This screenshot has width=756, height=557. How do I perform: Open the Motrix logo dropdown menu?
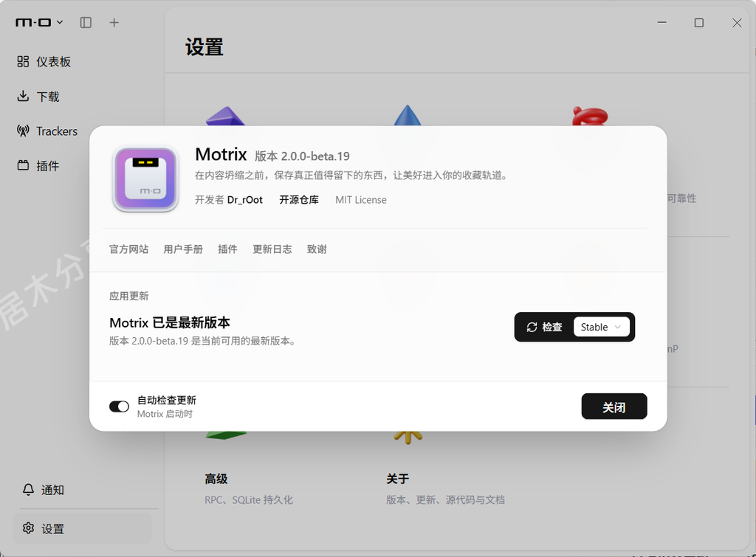pos(39,22)
